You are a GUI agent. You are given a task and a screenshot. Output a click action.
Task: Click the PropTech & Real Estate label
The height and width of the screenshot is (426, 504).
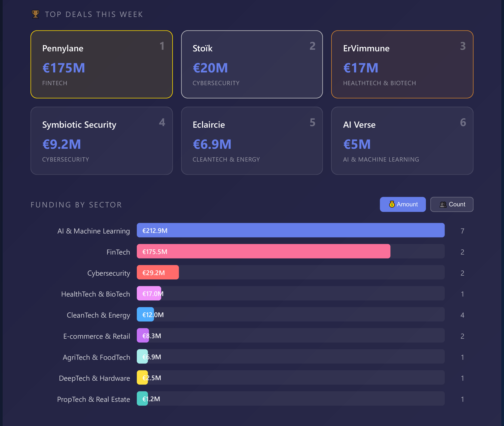pos(93,399)
